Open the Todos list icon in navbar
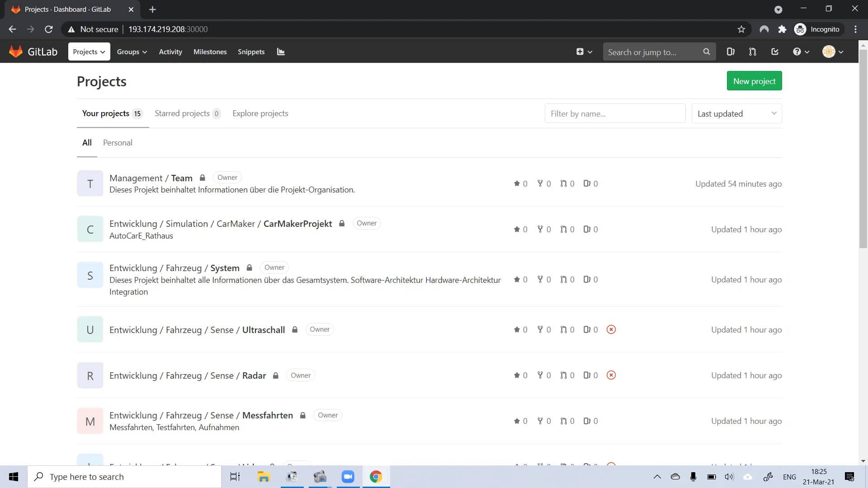The image size is (868, 488). 775,52
